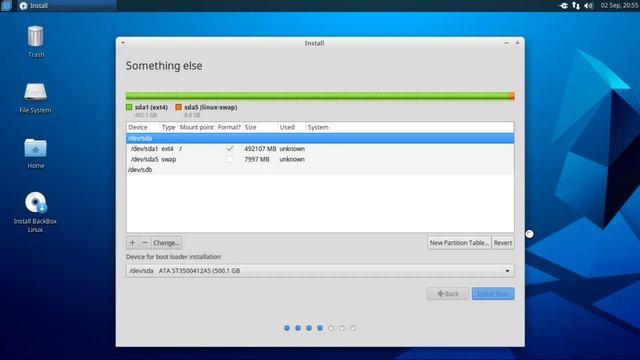Toggle the Format checkbox for /dev/sda5
The width and height of the screenshot is (640, 360).
coord(230,159)
